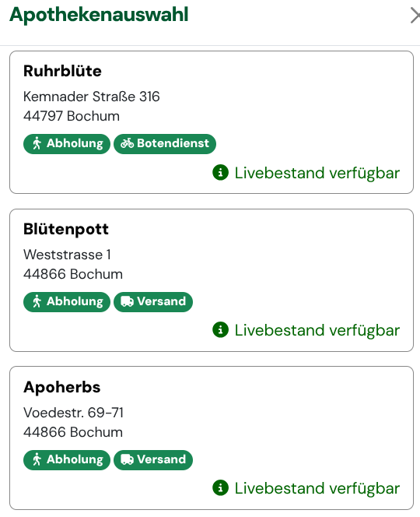
Task: Open info icon beside Ruhrblüte Livebestand
Action: 220,172
